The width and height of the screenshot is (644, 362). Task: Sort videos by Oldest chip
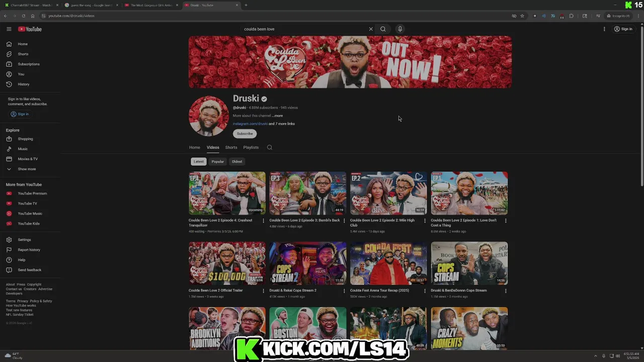coord(237,161)
